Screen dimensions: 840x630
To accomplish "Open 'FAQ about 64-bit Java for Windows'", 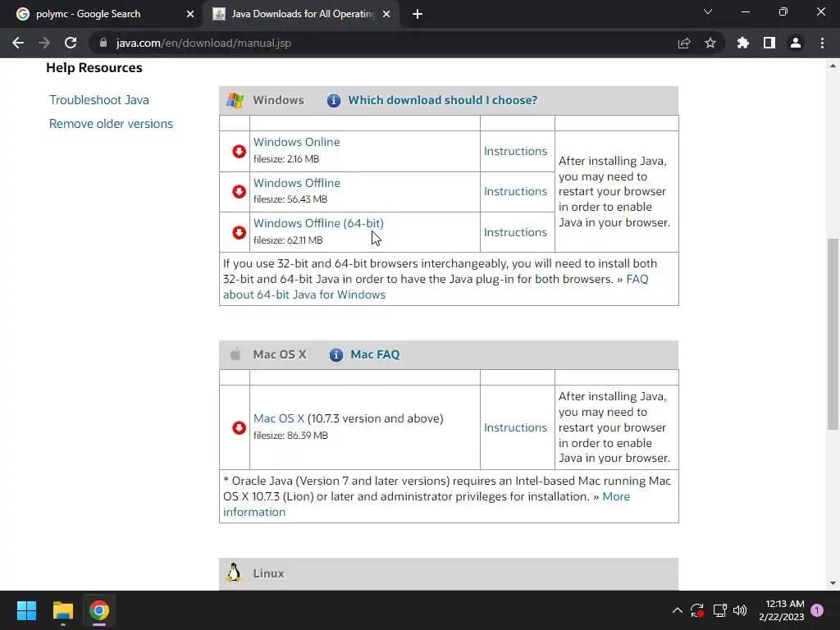I will coord(436,286).
